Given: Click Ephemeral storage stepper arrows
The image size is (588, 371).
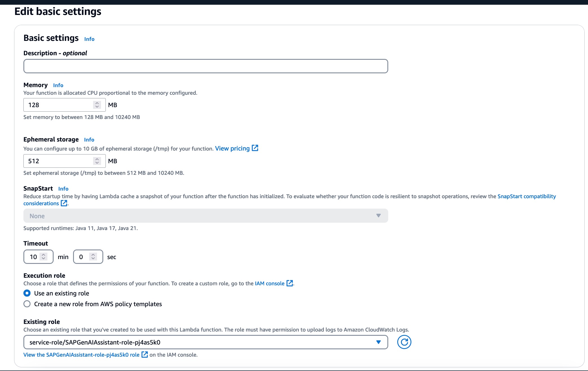Looking at the screenshot, I should coord(97,161).
